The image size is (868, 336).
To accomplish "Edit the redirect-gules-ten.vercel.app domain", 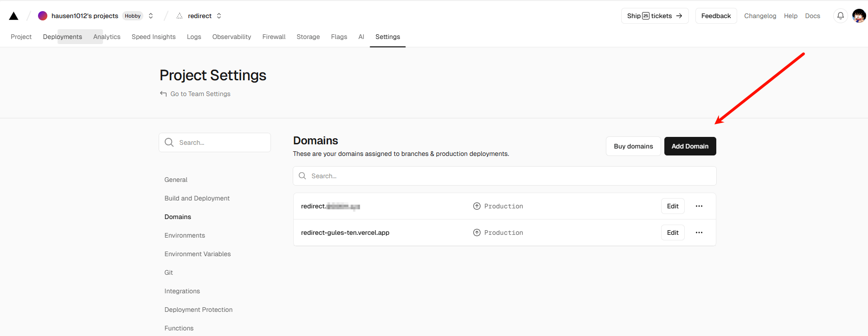I will (672, 233).
